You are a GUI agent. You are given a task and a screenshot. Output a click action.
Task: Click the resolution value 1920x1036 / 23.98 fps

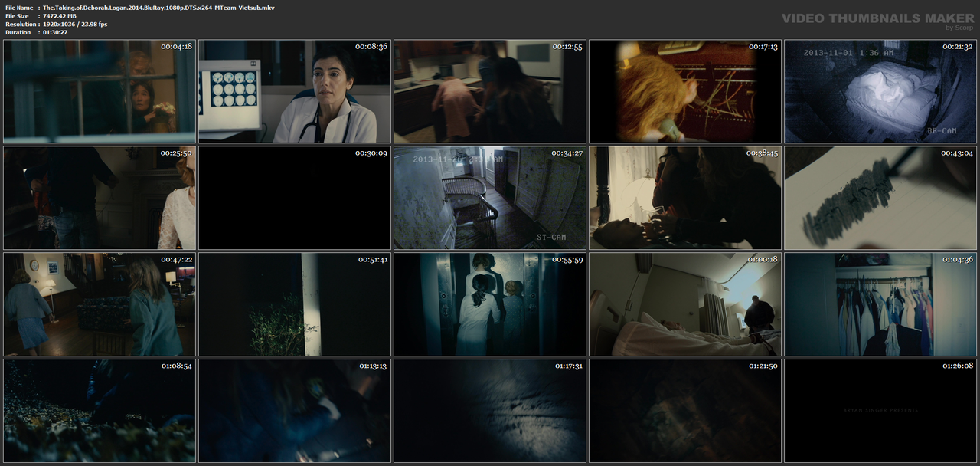[75, 24]
